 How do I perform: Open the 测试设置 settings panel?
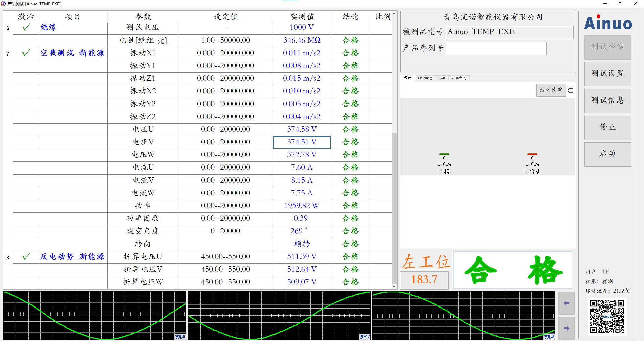coord(607,74)
